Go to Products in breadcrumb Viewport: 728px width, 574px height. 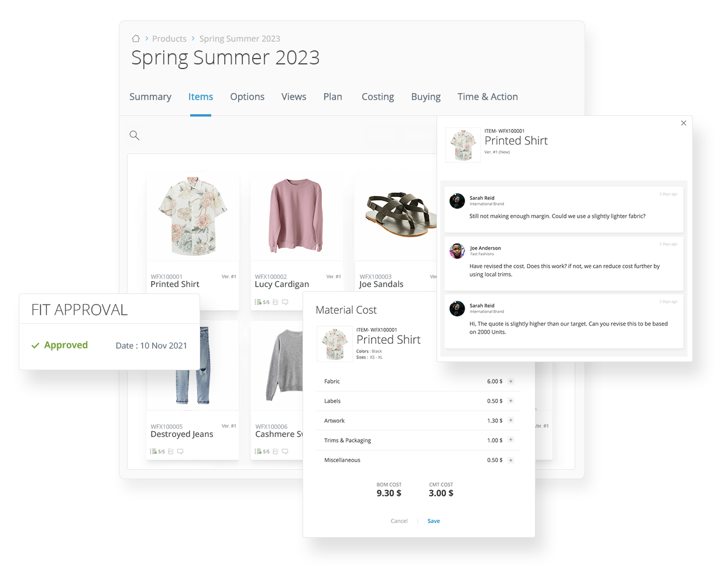[x=169, y=39]
